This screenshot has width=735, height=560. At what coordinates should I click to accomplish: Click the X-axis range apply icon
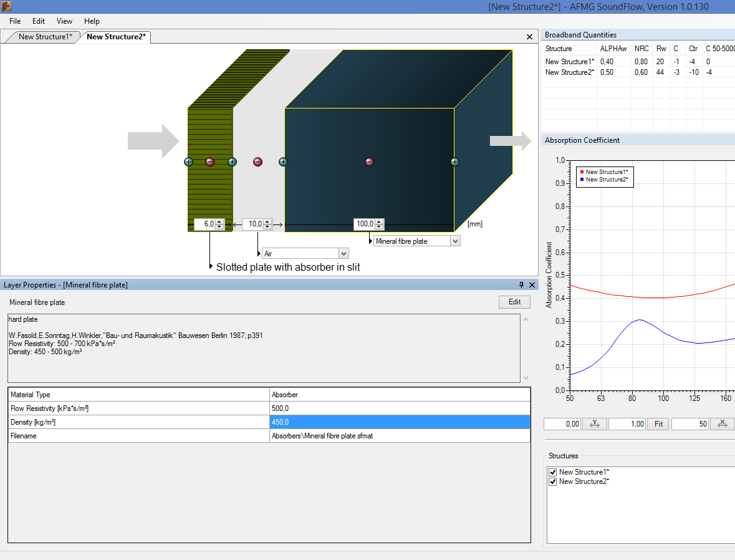(x=723, y=424)
